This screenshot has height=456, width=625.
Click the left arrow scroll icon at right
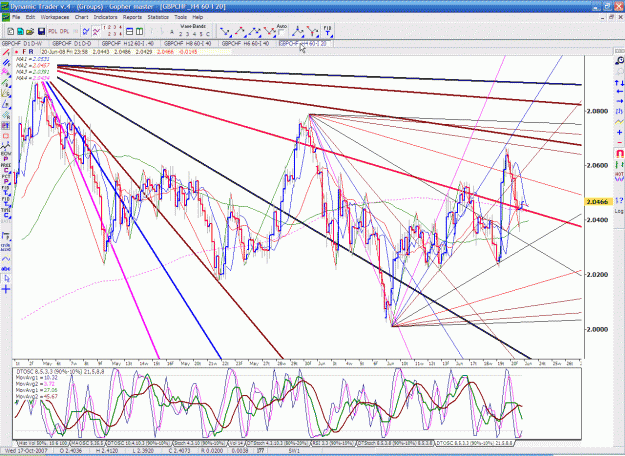619,92
